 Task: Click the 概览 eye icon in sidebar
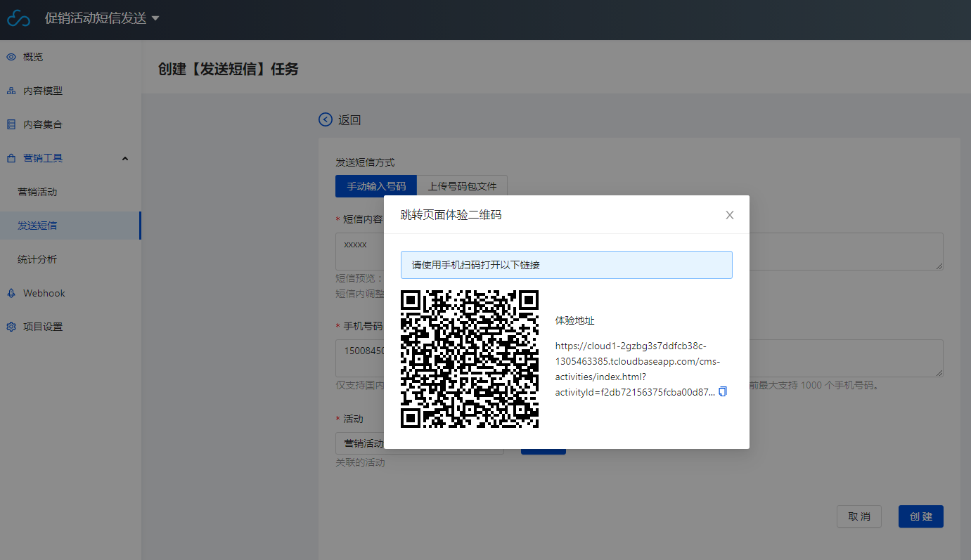coord(11,57)
